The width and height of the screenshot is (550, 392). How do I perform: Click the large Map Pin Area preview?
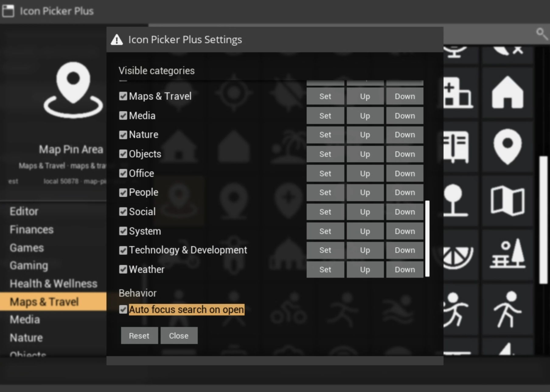click(73, 90)
